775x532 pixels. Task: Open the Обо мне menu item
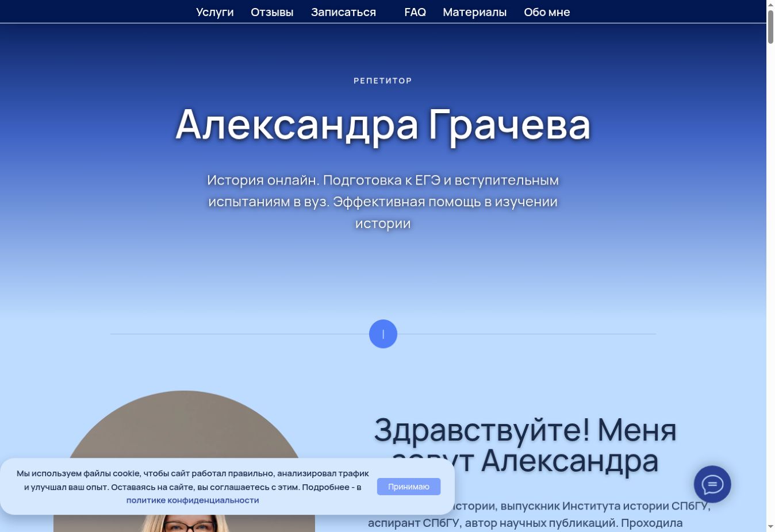[x=547, y=12]
